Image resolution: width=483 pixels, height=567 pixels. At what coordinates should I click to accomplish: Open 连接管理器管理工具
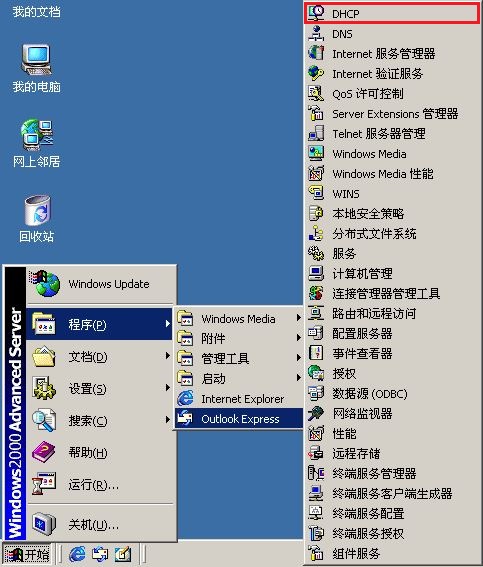tap(392, 293)
